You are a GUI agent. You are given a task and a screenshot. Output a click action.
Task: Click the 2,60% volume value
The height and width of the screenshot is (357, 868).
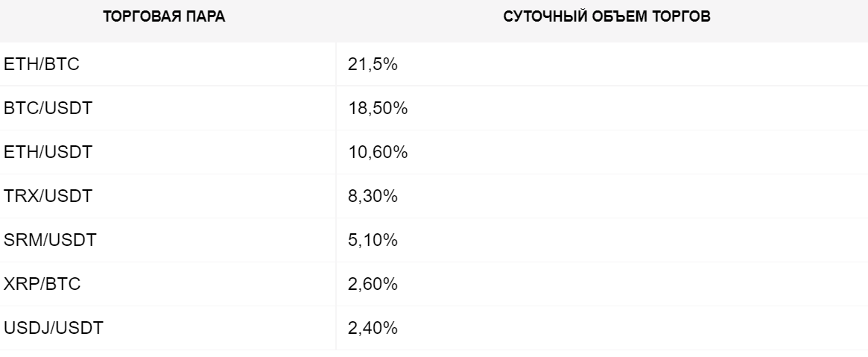click(x=373, y=284)
